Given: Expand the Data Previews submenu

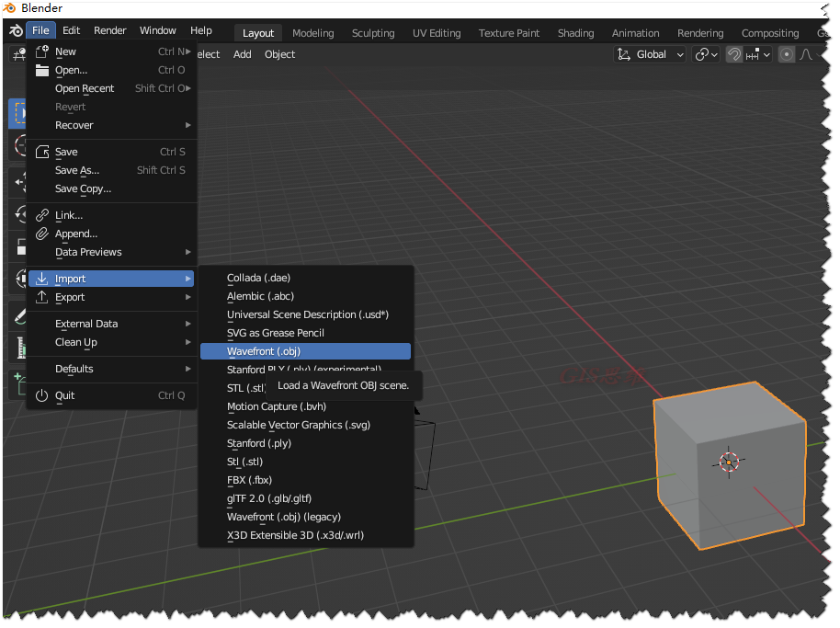Looking at the screenshot, I should click(x=111, y=252).
